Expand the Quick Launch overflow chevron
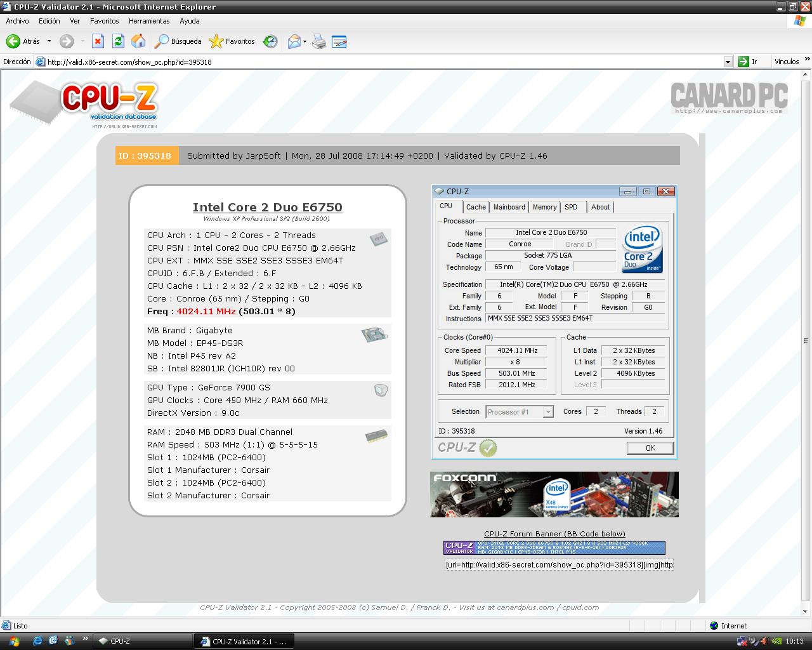The image size is (812, 650). [x=86, y=639]
